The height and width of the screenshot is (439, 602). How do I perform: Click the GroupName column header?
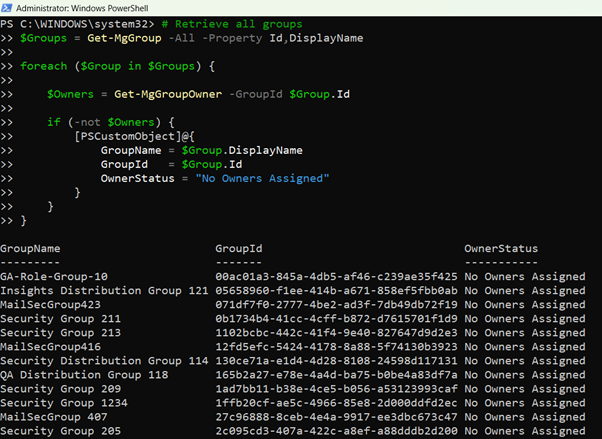[x=30, y=248]
